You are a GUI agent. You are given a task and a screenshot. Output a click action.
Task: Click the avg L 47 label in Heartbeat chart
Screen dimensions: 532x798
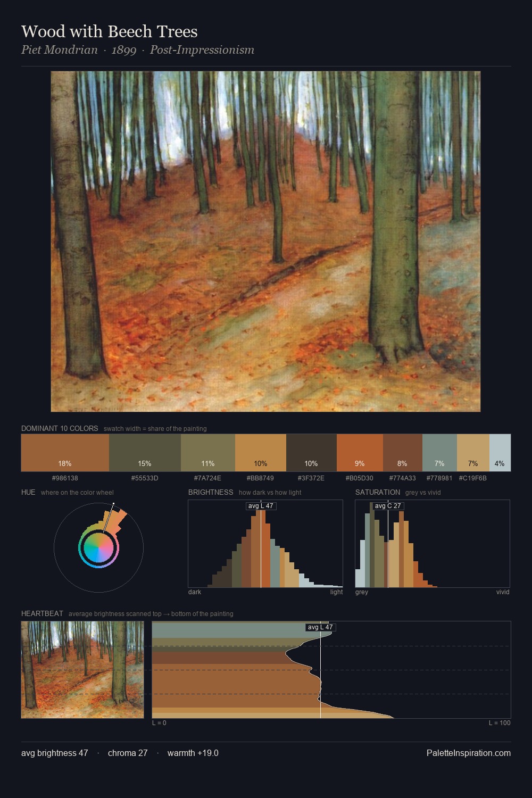[320, 627]
